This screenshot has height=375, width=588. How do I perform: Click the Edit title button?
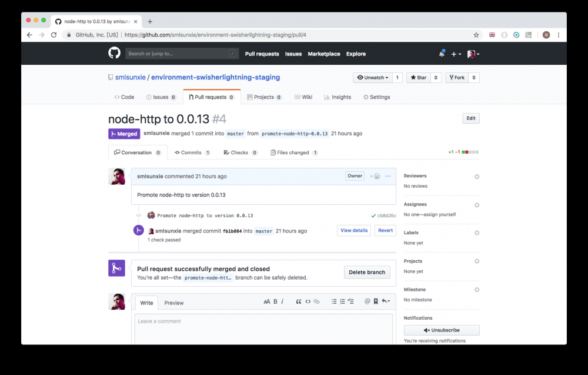click(471, 118)
